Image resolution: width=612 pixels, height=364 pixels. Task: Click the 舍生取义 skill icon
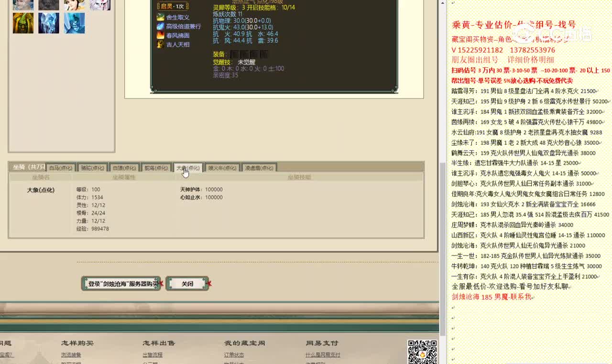point(161,17)
